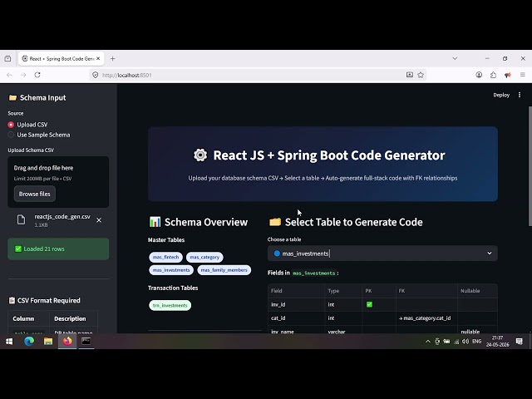Click the site shield icon in the address bar
The width and height of the screenshot is (532, 399).
coord(96,75)
